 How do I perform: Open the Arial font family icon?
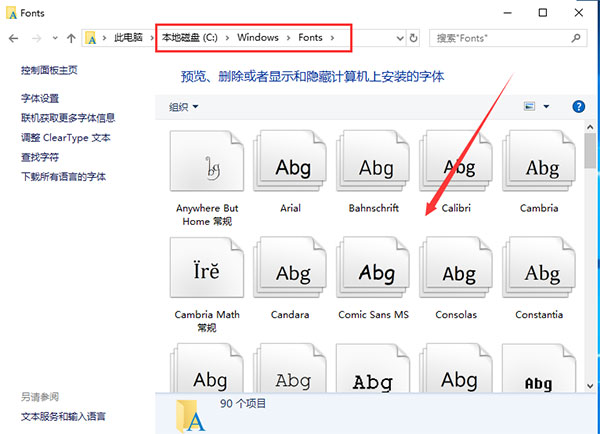pos(290,161)
